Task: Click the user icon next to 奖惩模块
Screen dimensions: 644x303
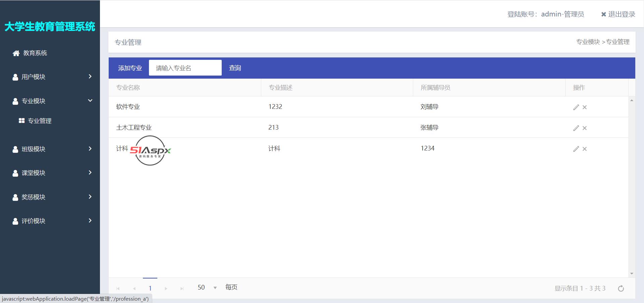Action: (x=15, y=197)
